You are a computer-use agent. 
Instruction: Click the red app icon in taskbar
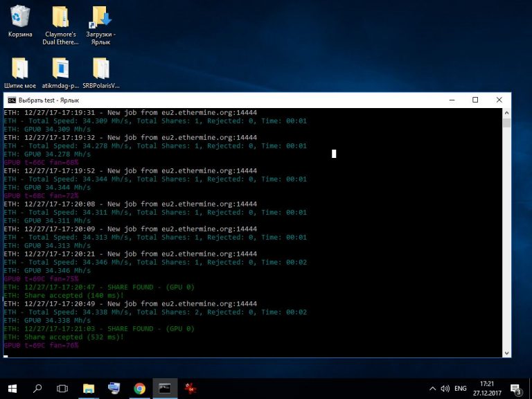click(190, 388)
